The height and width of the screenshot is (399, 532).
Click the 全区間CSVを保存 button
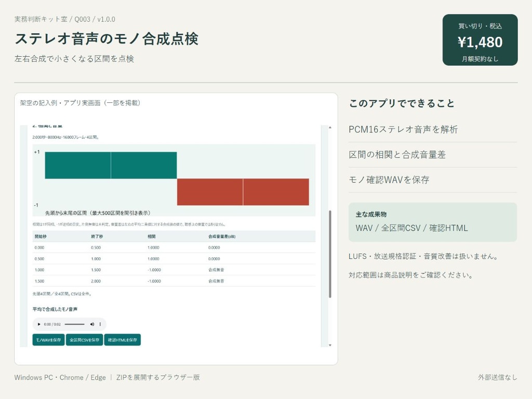pos(85,340)
